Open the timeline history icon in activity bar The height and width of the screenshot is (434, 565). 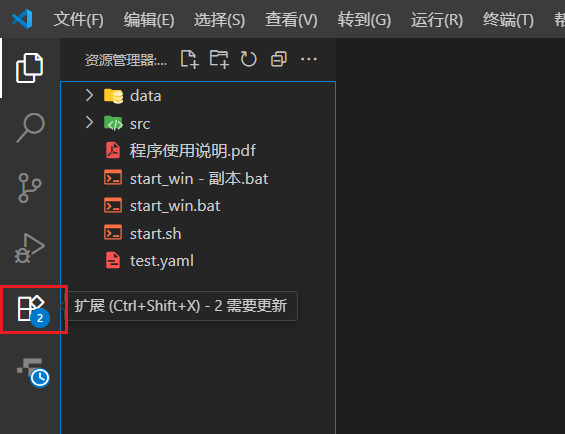tap(33, 372)
